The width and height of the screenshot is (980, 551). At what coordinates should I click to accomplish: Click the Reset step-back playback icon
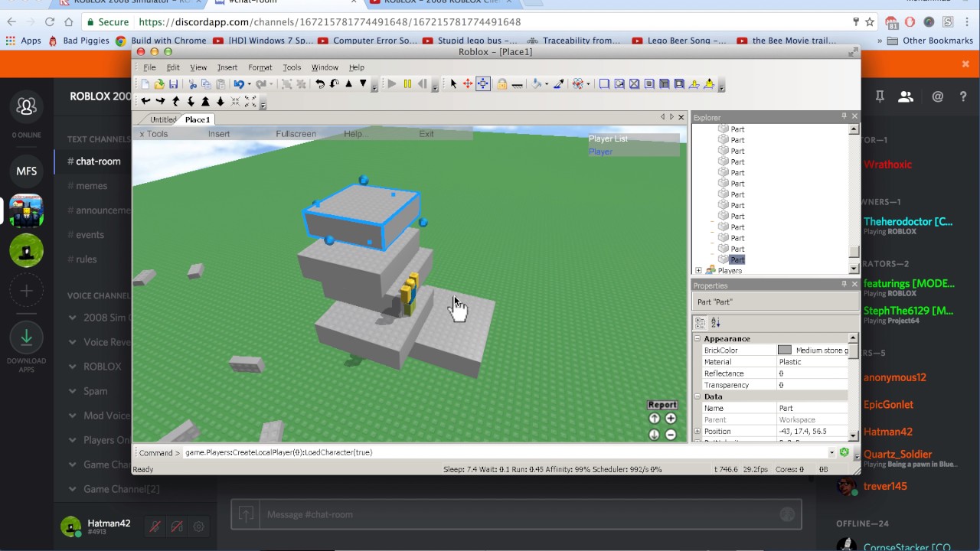pos(423,84)
